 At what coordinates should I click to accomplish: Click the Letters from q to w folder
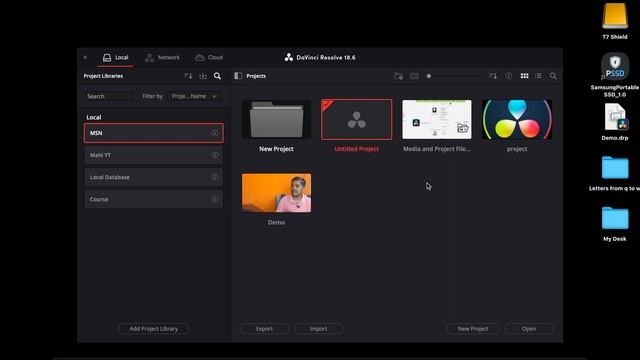point(615,168)
